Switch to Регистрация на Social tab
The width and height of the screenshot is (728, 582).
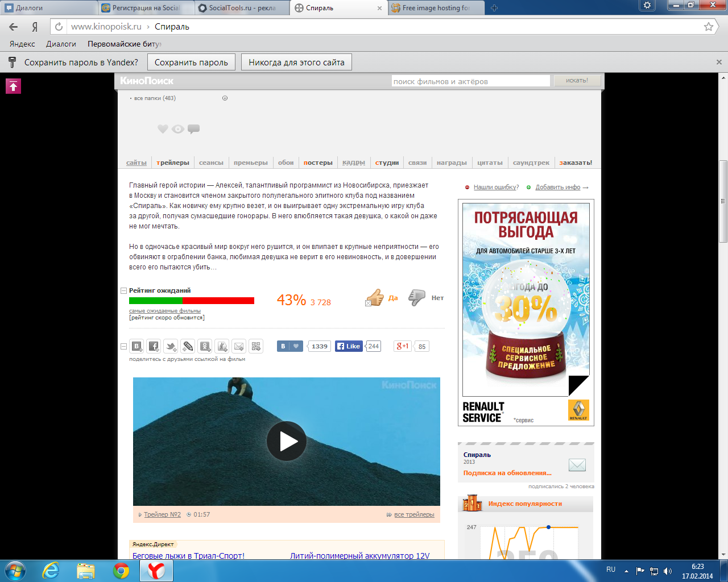(145, 8)
